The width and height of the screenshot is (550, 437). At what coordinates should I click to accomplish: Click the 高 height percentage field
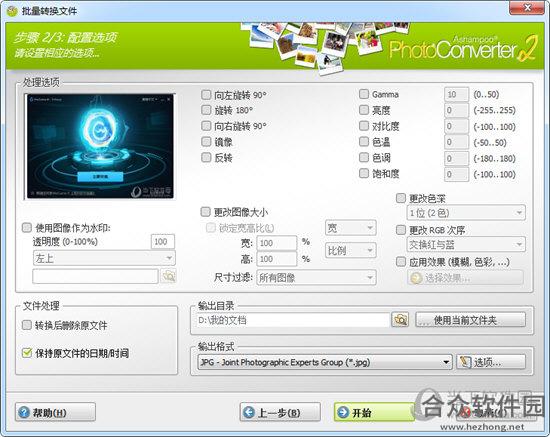[277, 259]
